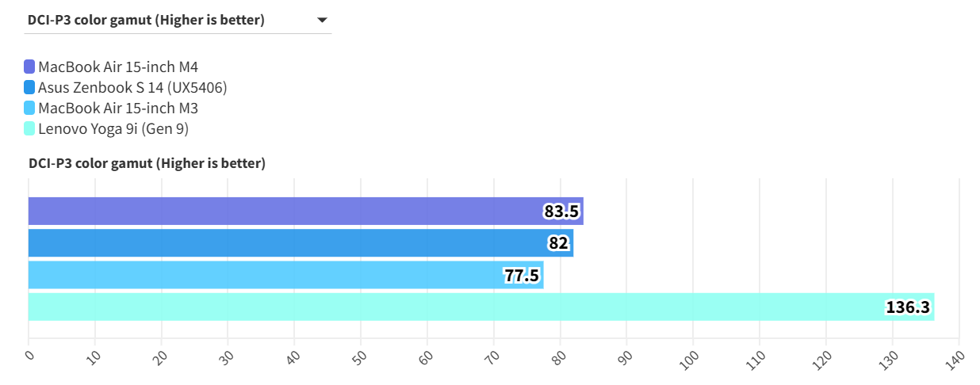Toggle Asus Zenbook S 14 (UX5406) legend label
The image size is (980, 385).
click(x=137, y=87)
